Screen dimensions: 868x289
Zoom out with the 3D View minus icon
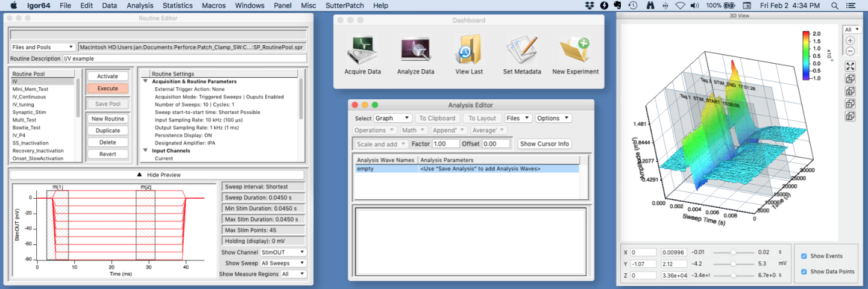(851, 51)
